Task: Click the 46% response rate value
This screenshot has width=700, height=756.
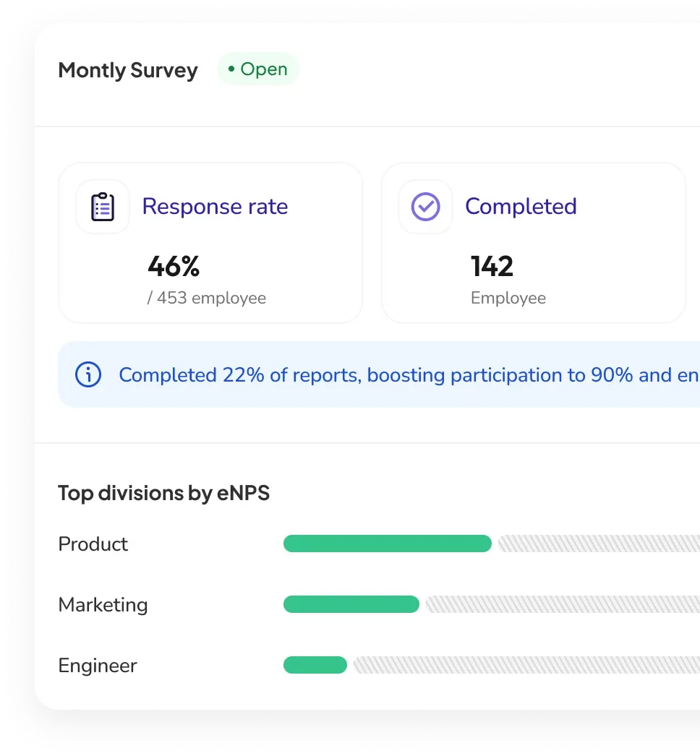Action: click(x=174, y=266)
